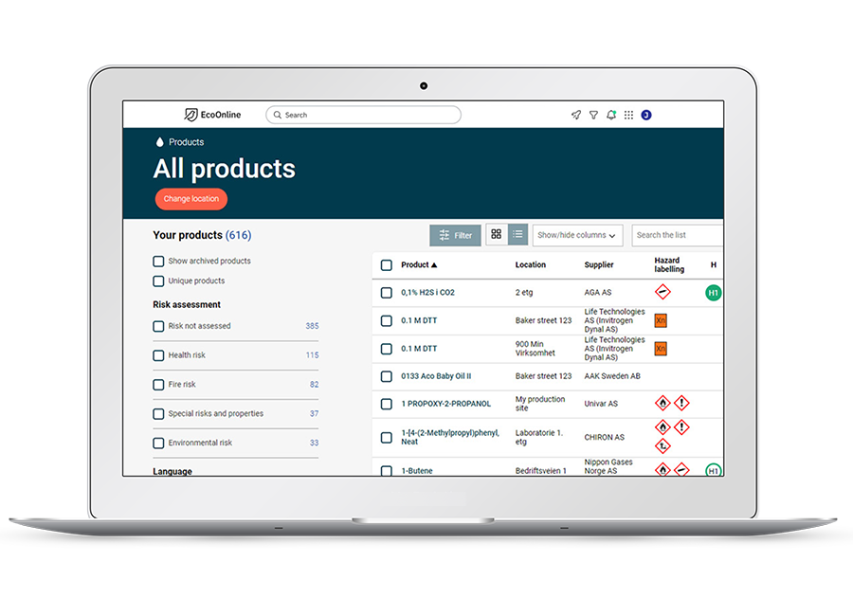Click environment pictogram for CHIRON AS row
The width and height of the screenshot is (853, 616).
[x=662, y=446]
